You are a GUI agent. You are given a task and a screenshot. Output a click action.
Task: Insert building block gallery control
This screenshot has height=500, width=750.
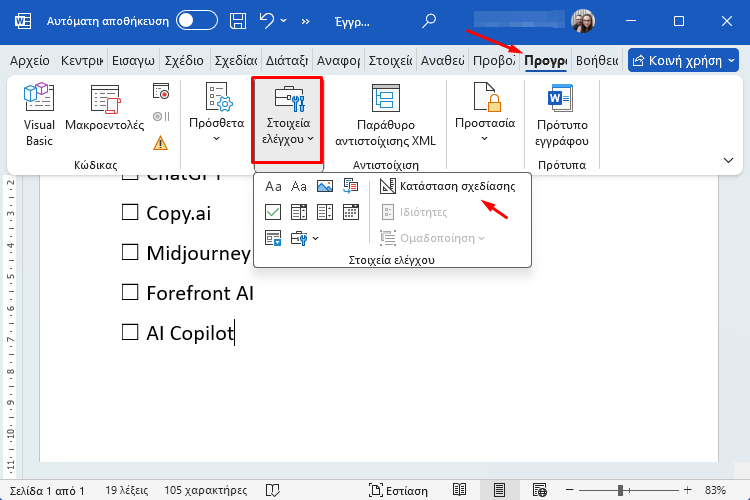[x=351, y=186]
